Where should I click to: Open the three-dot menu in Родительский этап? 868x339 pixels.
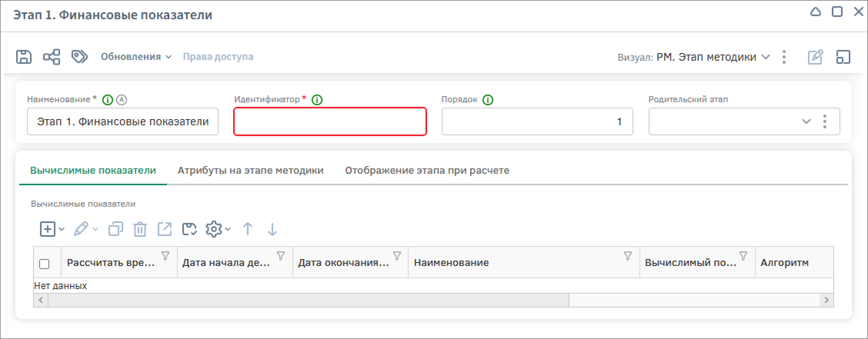[825, 121]
